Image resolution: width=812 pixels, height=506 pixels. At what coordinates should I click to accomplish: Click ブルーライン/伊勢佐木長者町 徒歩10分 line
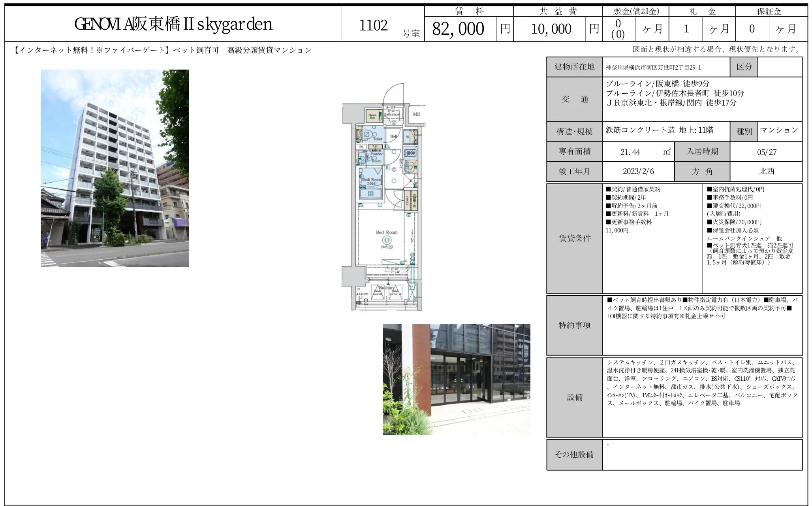[x=675, y=93]
